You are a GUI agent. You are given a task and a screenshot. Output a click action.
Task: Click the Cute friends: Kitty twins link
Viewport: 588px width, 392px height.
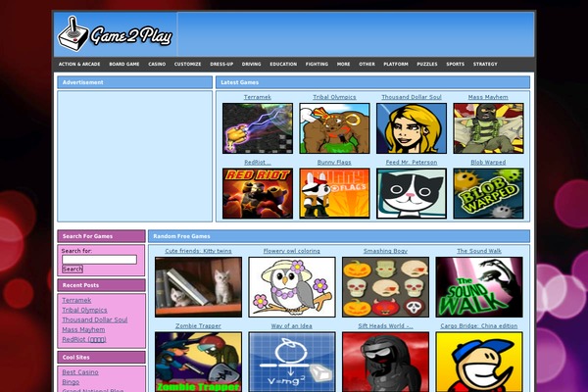pyautogui.click(x=198, y=251)
